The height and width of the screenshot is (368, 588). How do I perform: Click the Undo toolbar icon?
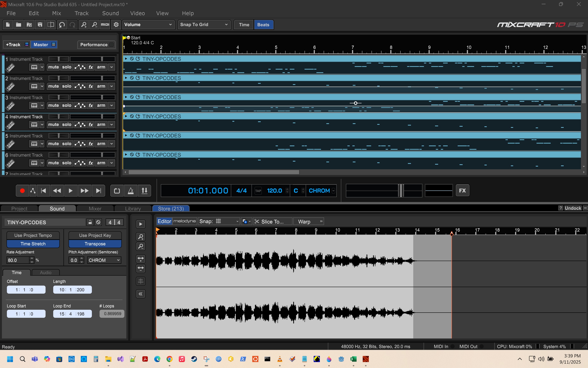point(62,25)
